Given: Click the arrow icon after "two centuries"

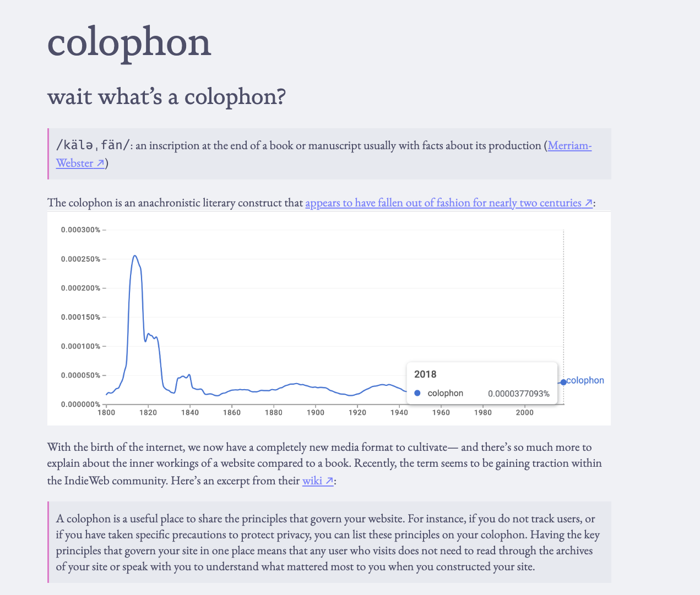Looking at the screenshot, I should click(x=588, y=203).
